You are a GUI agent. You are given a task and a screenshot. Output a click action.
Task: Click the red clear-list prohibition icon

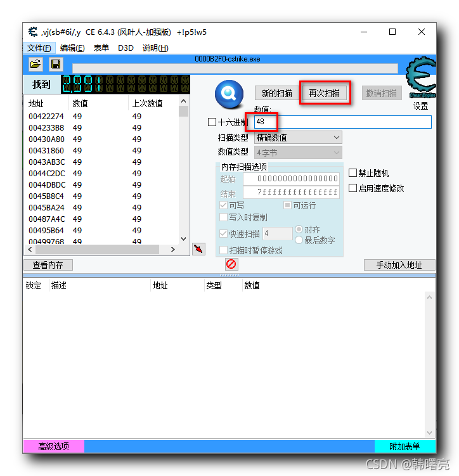231,264
